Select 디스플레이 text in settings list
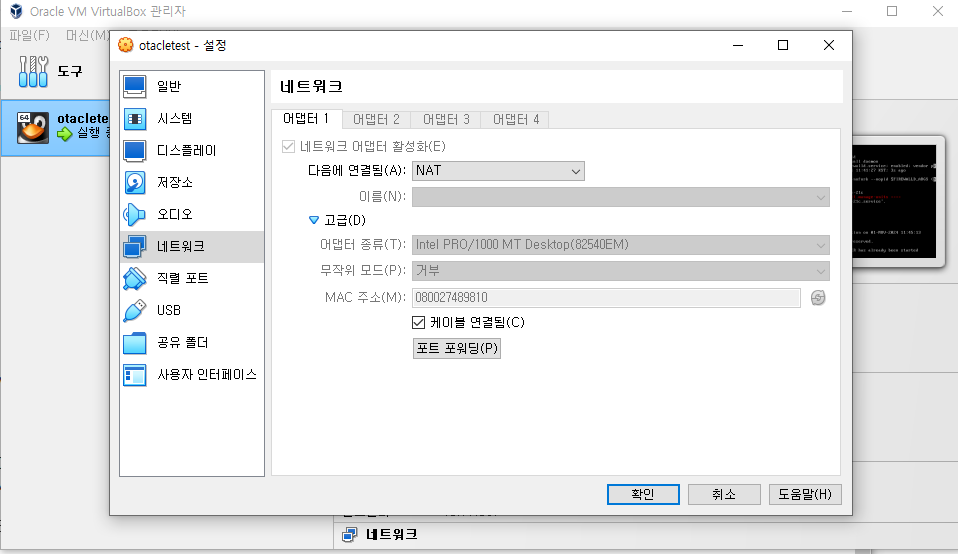Image resolution: width=958 pixels, height=554 pixels. [x=187, y=150]
